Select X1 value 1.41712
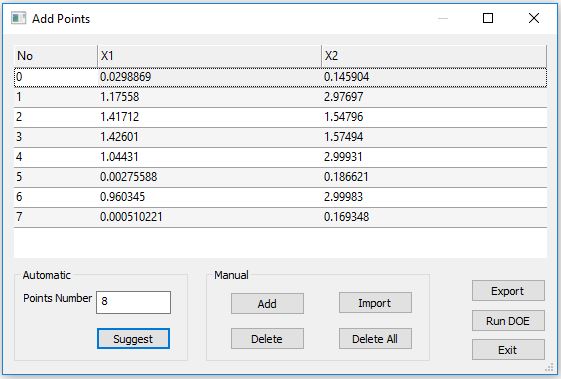This screenshot has height=379, width=561. [x=119, y=117]
